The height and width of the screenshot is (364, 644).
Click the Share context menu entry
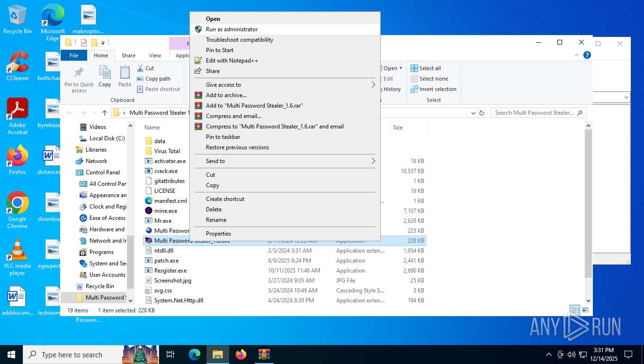coord(285,71)
